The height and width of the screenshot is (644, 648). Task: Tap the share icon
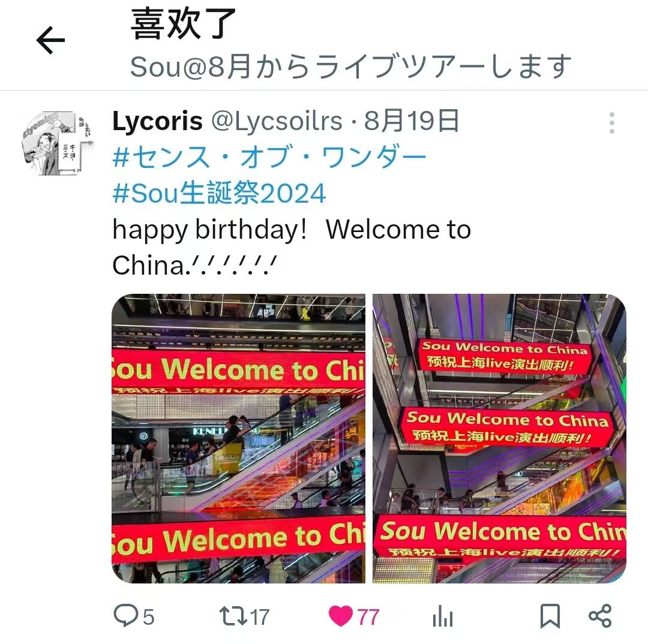coord(600,616)
